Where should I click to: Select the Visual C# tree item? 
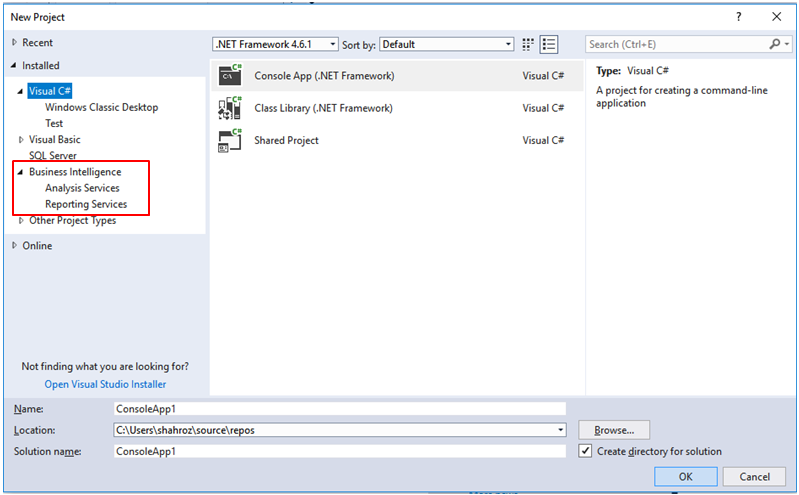tap(50, 91)
